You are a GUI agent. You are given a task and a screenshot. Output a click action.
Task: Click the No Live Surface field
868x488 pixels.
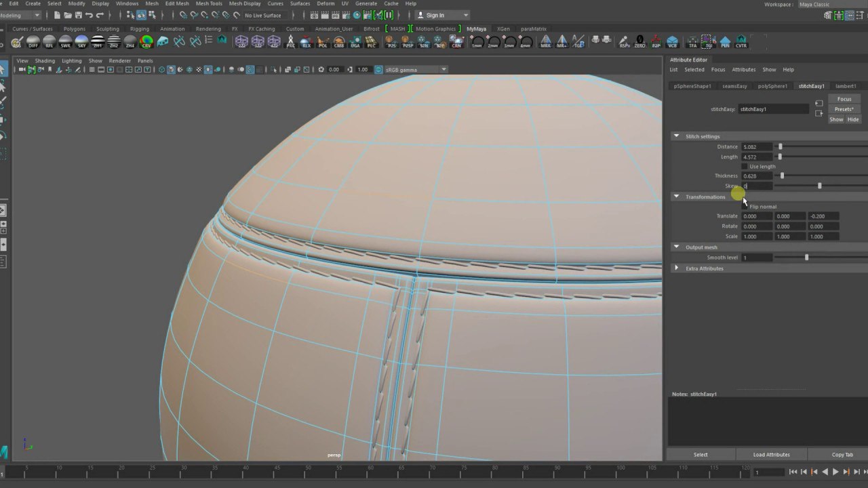tap(266, 15)
